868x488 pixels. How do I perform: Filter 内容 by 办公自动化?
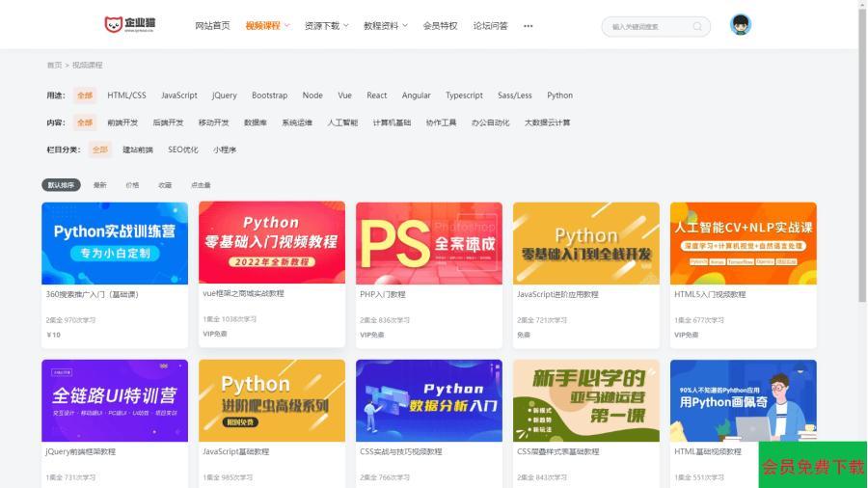(491, 122)
